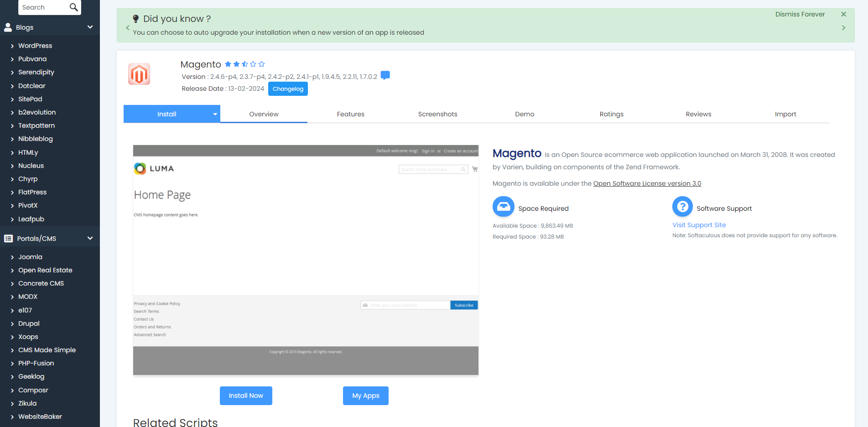
Task: Expand the Pubvana chevron
Action: click(12, 59)
